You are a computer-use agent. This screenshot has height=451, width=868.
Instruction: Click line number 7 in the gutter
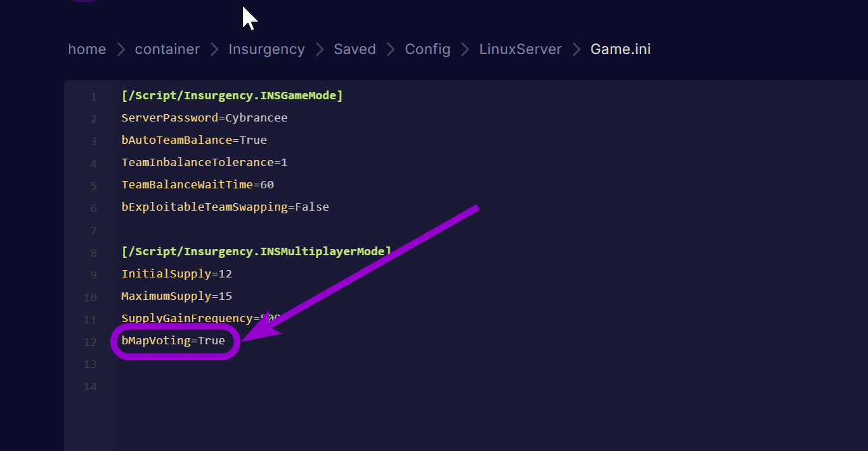(93, 230)
